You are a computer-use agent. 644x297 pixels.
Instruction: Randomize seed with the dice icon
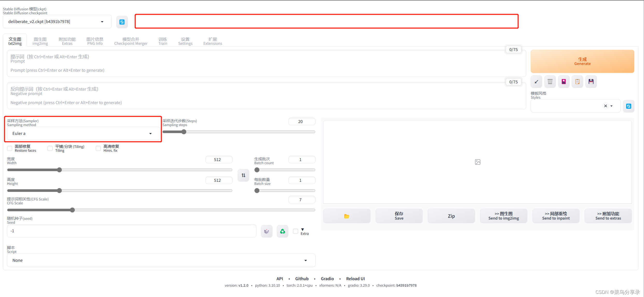pyautogui.click(x=267, y=231)
